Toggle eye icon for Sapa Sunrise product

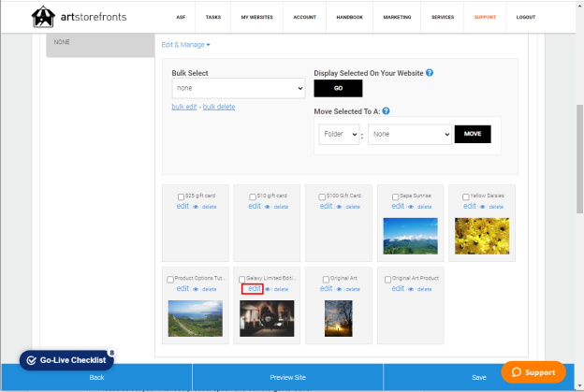(411, 207)
